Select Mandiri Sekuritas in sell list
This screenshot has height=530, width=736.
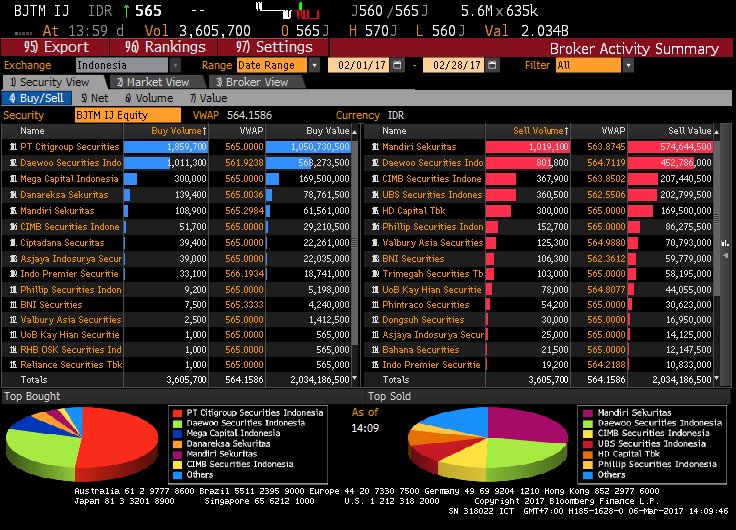click(x=419, y=147)
